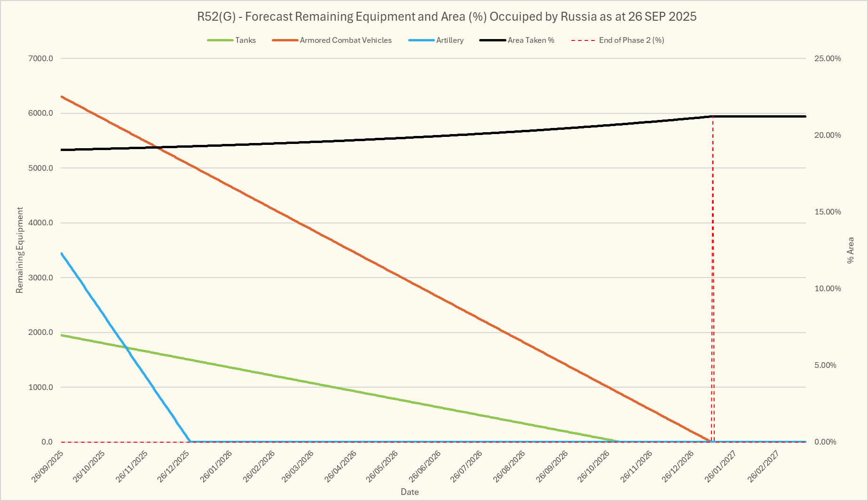
Task: Select the End of Phase 2 (%) legend label
Action: [x=631, y=40]
